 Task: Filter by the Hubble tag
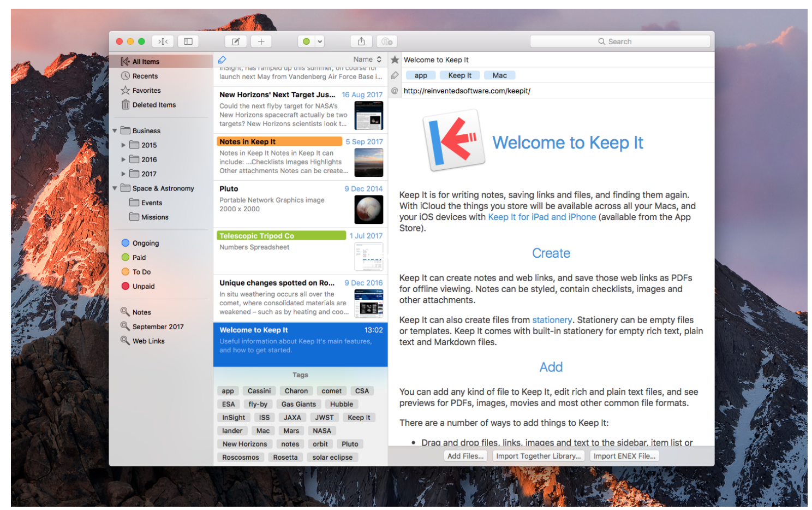(342, 404)
